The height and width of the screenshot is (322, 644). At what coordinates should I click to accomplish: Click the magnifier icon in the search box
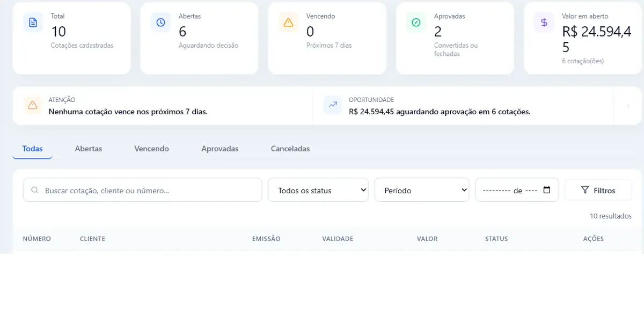point(35,190)
